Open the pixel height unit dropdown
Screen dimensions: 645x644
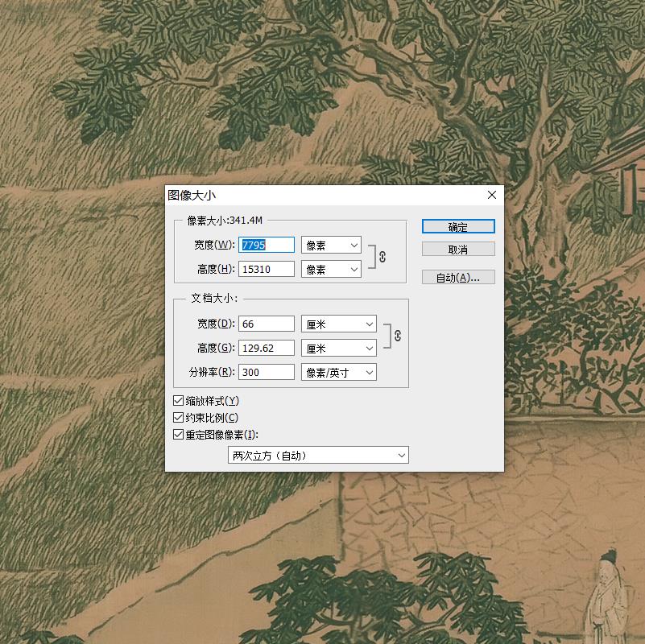pyautogui.click(x=331, y=269)
